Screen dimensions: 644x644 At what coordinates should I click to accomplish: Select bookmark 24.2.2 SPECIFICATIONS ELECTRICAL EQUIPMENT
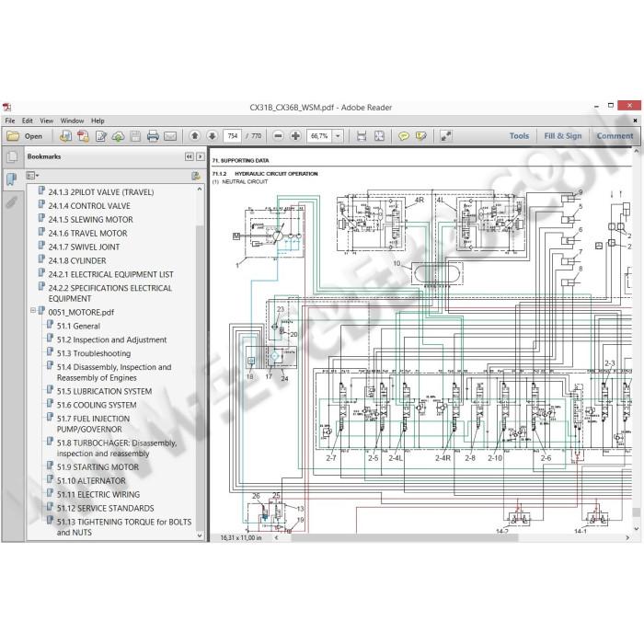110,293
